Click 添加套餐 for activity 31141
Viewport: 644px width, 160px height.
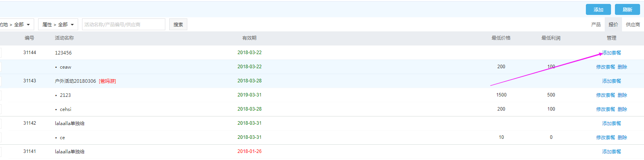click(x=611, y=151)
